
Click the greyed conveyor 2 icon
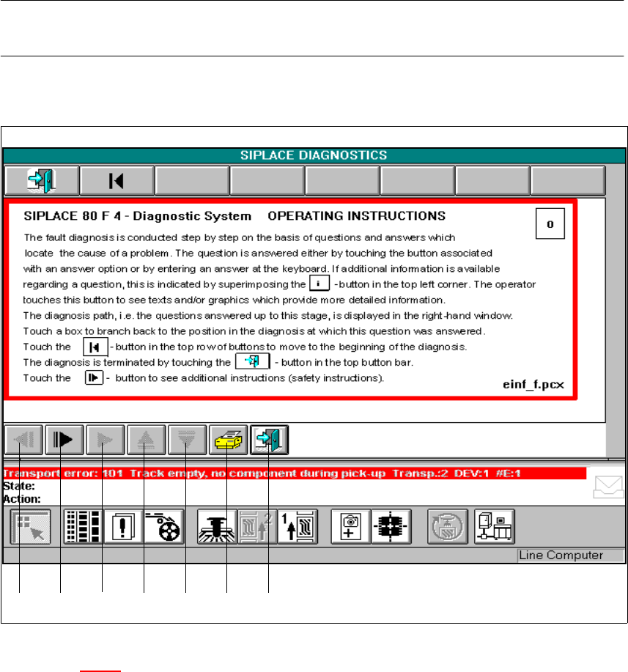(257, 527)
